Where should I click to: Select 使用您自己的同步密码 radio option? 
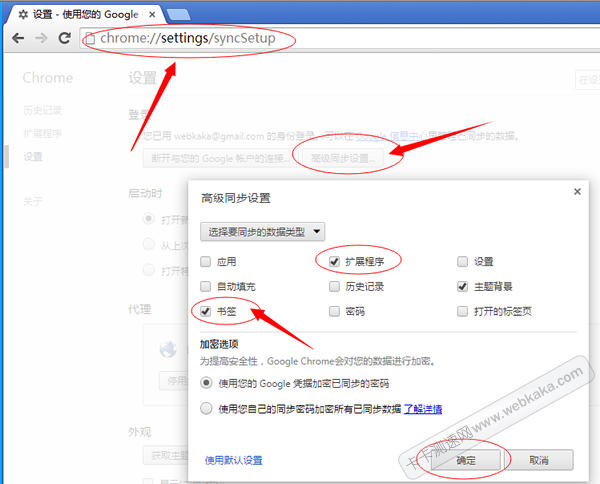pyautogui.click(x=206, y=408)
